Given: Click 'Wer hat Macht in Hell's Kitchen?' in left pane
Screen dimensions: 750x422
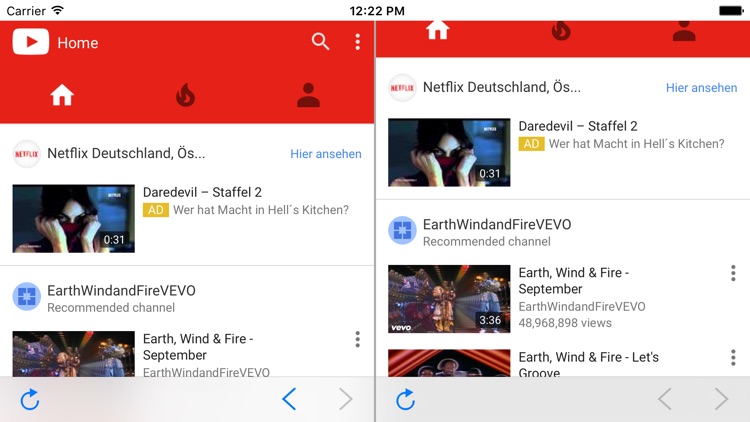Looking at the screenshot, I should (261, 210).
